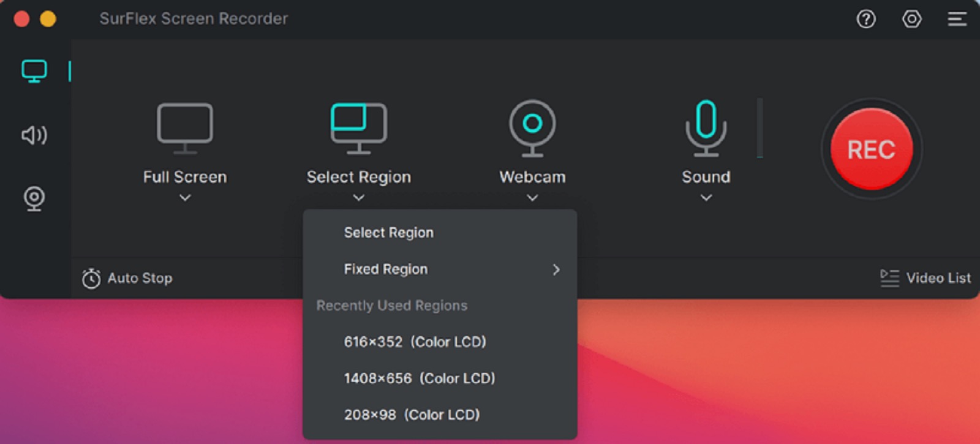This screenshot has height=444, width=980.
Task: Select the Full Screen monitor icon
Action: click(185, 128)
